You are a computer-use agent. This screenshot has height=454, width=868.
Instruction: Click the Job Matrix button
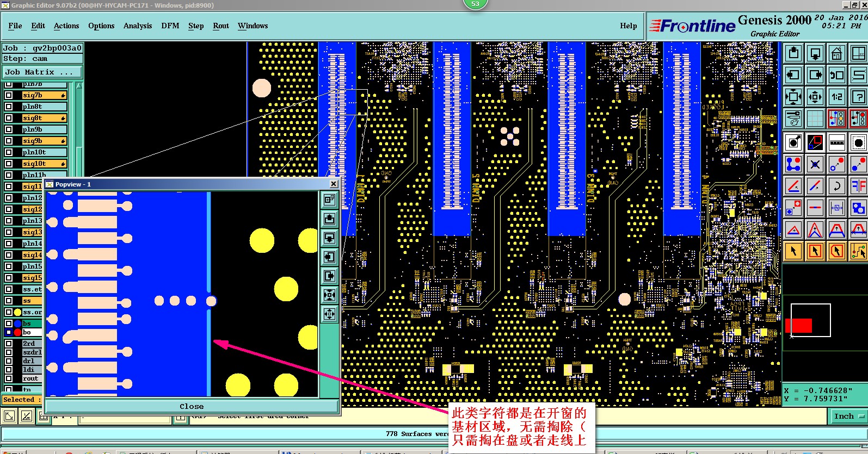[42, 72]
